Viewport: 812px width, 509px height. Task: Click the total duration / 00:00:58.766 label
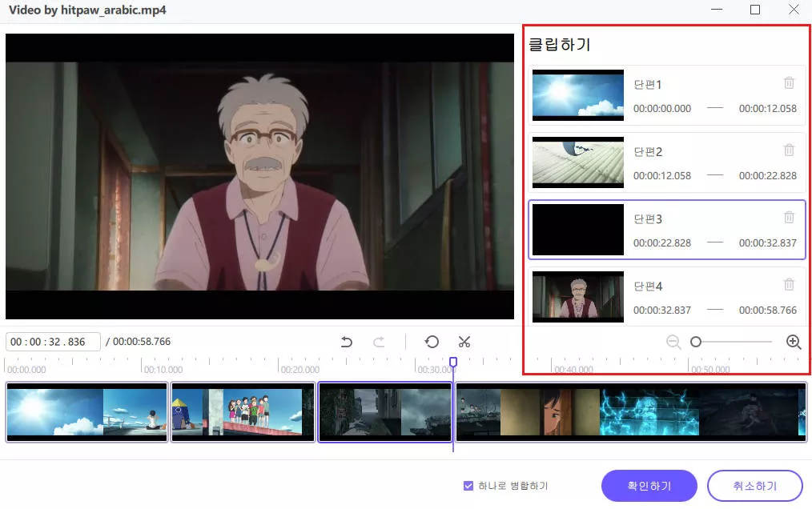point(138,342)
